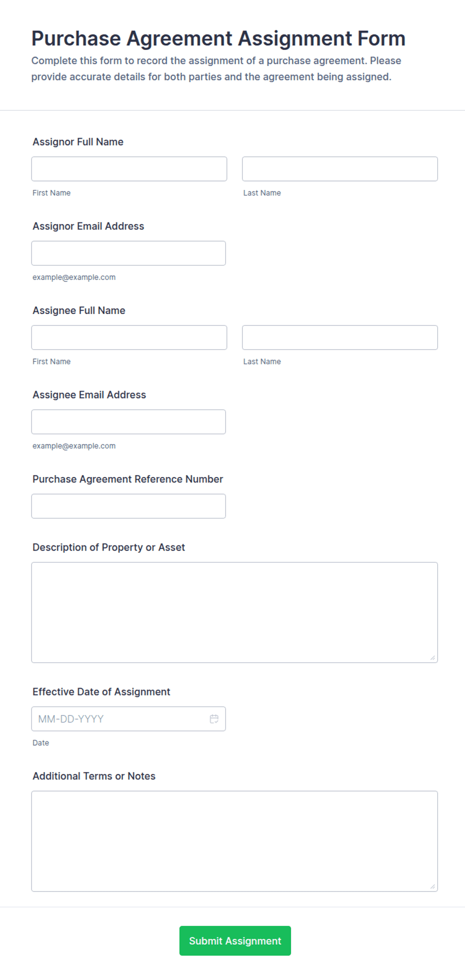Focus the Assignee First Name field
The height and width of the screenshot is (980, 465).
point(129,337)
